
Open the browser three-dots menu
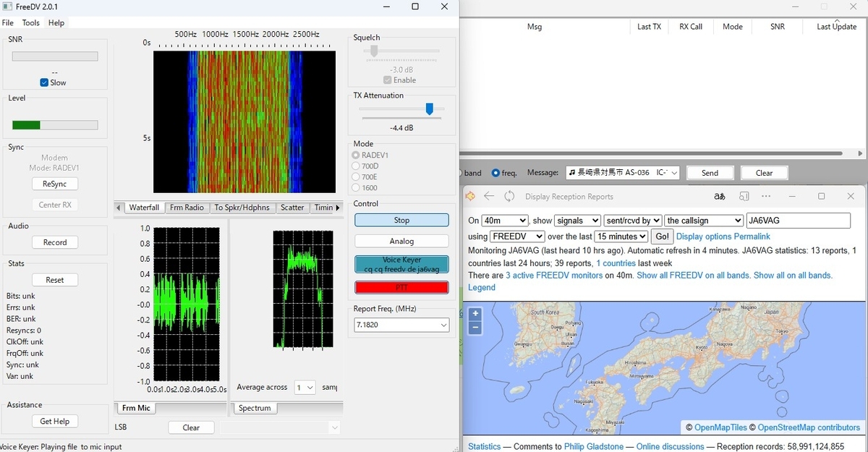766,196
